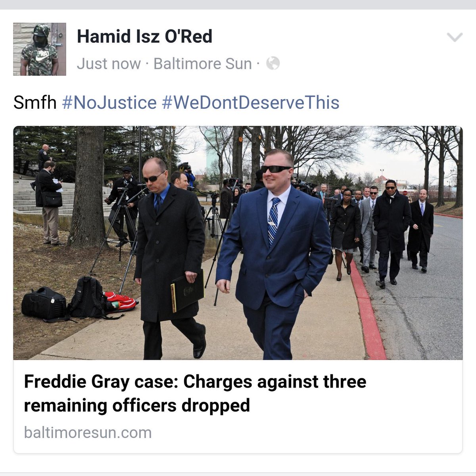Click the public globe privacy icon
This screenshot has width=476, height=476.
(273, 63)
